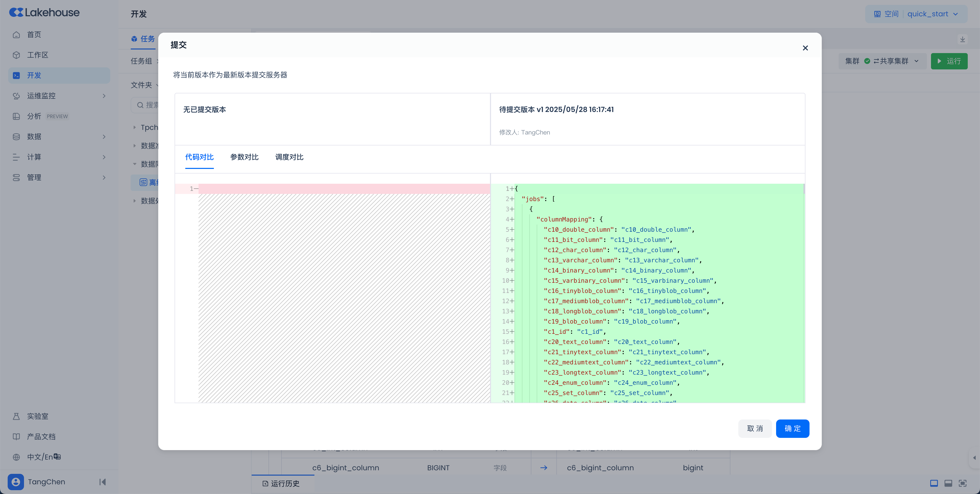Close the 提交 dialog with X
Image resolution: width=980 pixels, height=494 pixels.
coord(805,48)
